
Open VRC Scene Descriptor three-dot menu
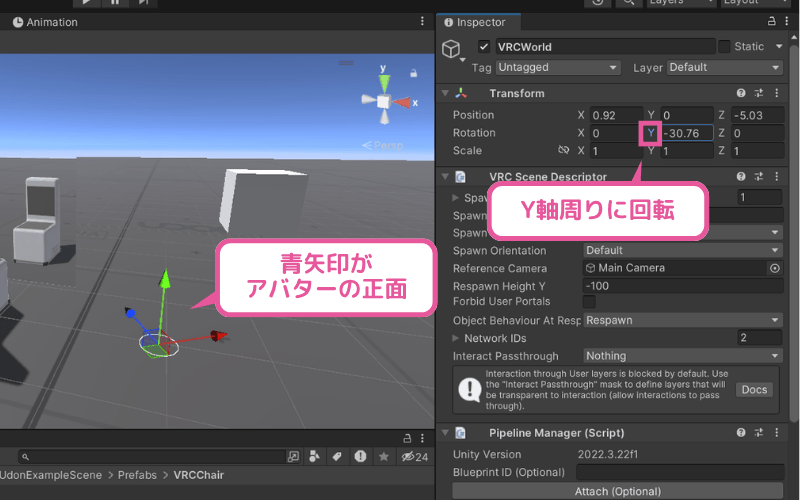[777, 177]
